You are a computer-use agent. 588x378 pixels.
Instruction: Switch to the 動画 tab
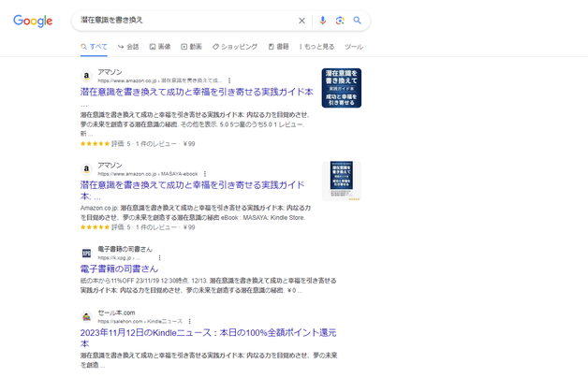click(x=192, y=47)
